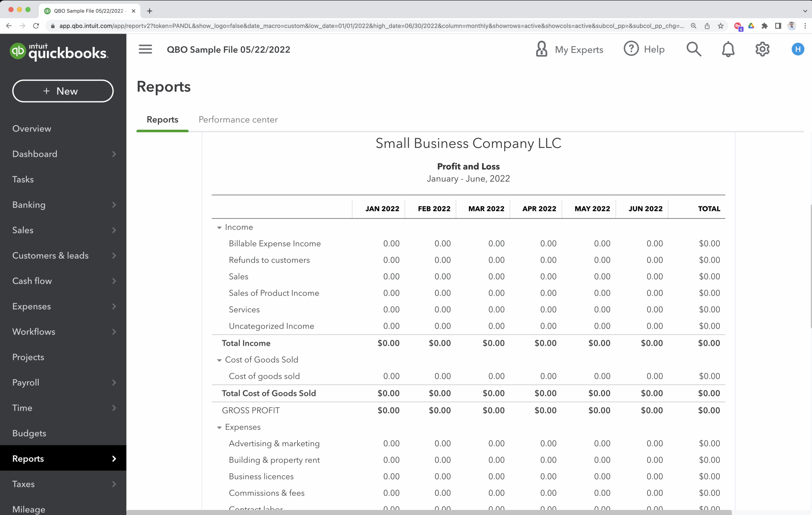812x515 pixels.
Task: Open the hamburger navigation menu
Action: [145, 49]
